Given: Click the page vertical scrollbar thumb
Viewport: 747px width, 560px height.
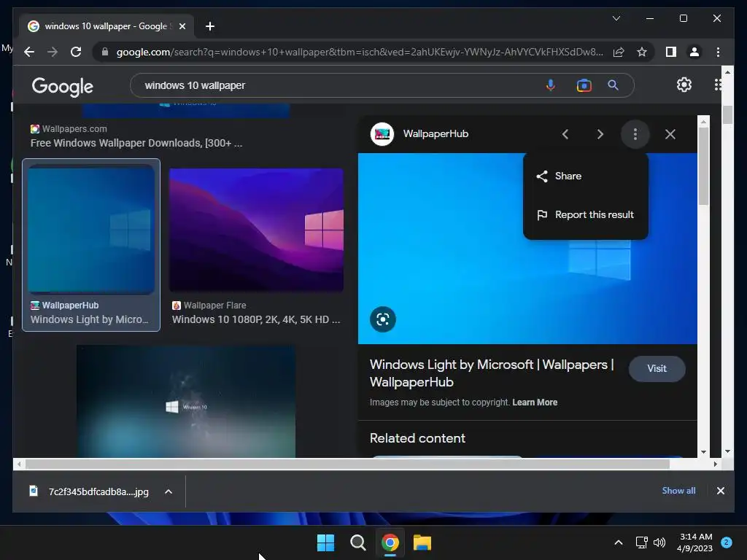Looking at the screenshot, I should [x=727, y=115].
